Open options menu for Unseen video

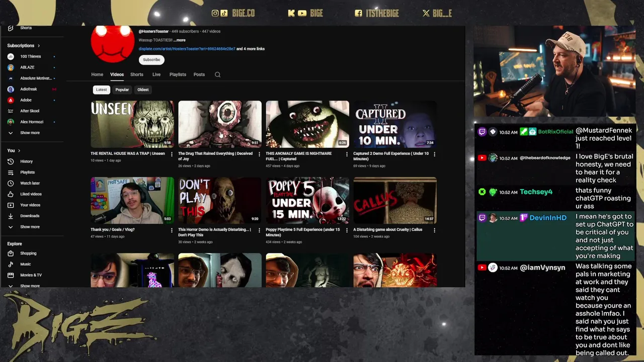[172, 154]
